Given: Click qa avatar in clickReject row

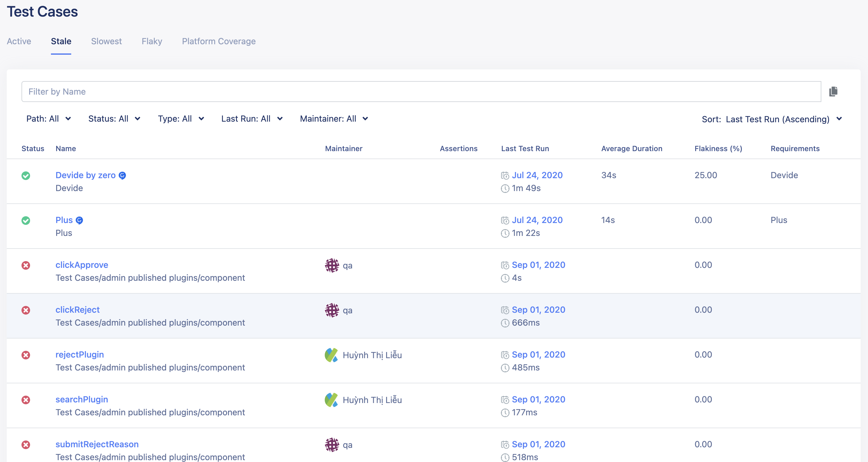Looking at the screenshot, I should (x=332, y=310).
